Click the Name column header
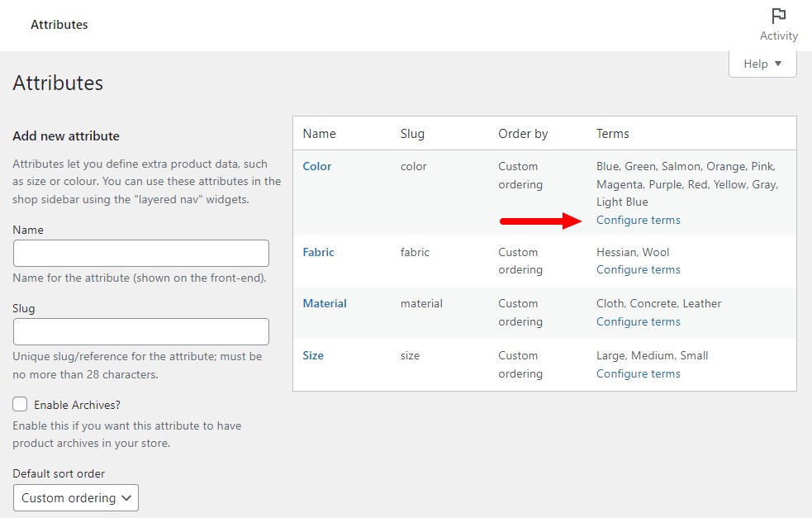The width and height of the screenshot is (812, 518). tap(320, 133)
